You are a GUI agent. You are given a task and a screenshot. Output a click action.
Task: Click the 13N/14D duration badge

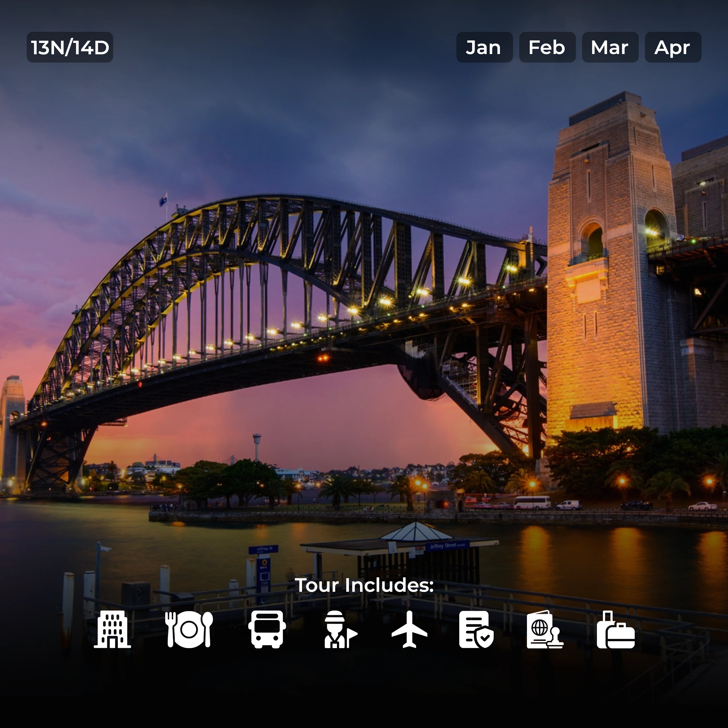70,47
